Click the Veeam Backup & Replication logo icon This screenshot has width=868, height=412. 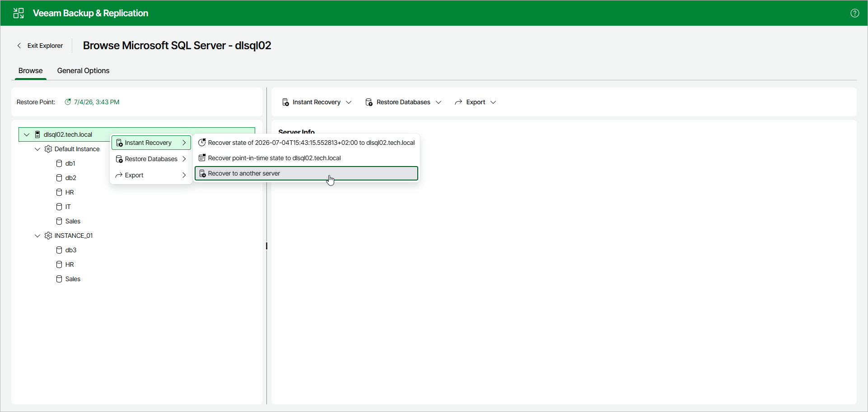[x=19, y=13]
